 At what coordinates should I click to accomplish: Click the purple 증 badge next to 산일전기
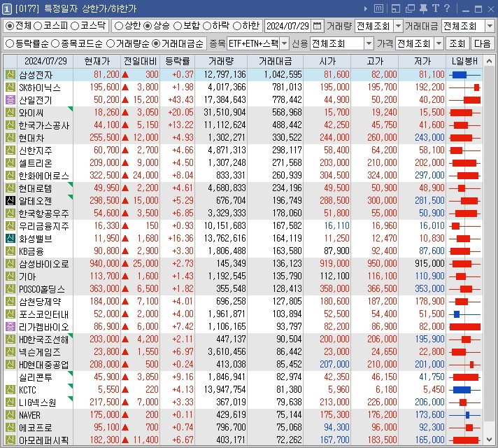(10, 100)
